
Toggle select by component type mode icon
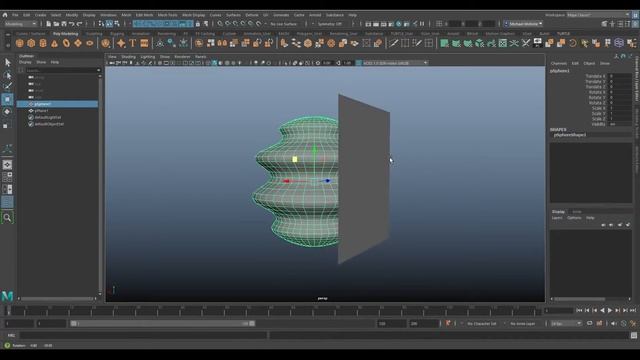(x=117, y=24)
